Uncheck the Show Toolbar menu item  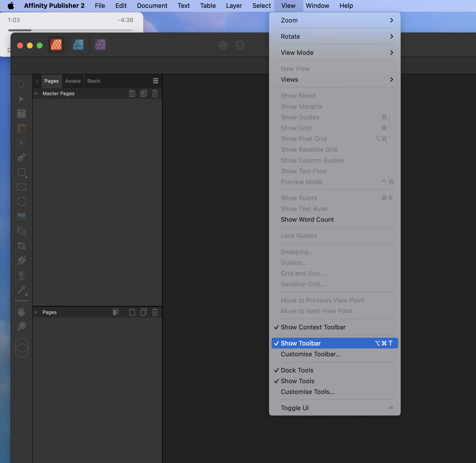tap(335, 343)
